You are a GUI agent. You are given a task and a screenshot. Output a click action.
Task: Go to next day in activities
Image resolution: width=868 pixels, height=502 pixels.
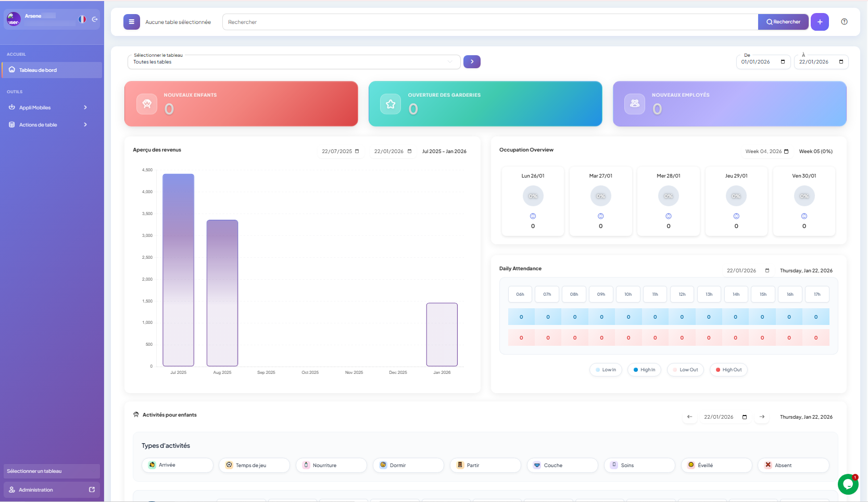click(762, 417)
